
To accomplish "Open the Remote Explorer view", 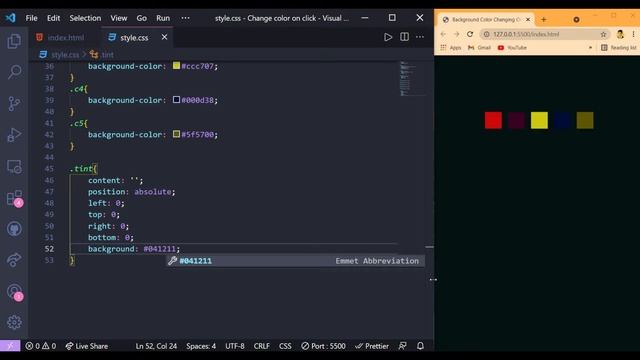I will pyautogui.click(x=14, y=167).
